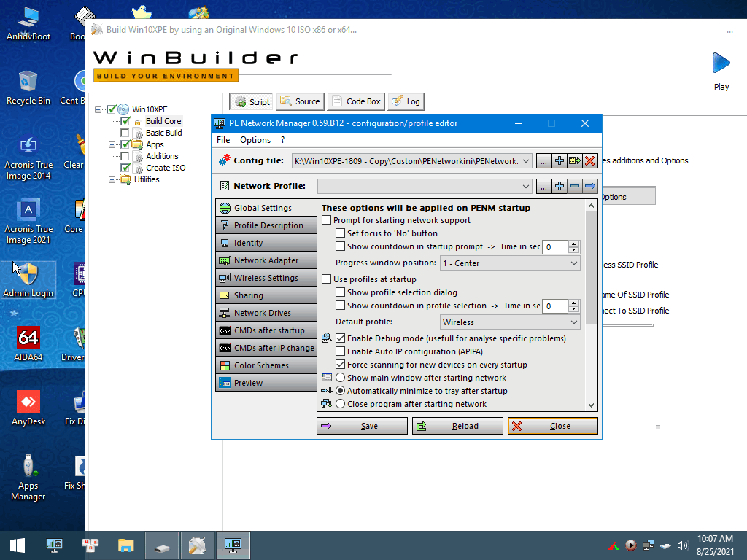Toggle Show profile selection dialog
Screen dimensions: 747x560
pos(340,292)
